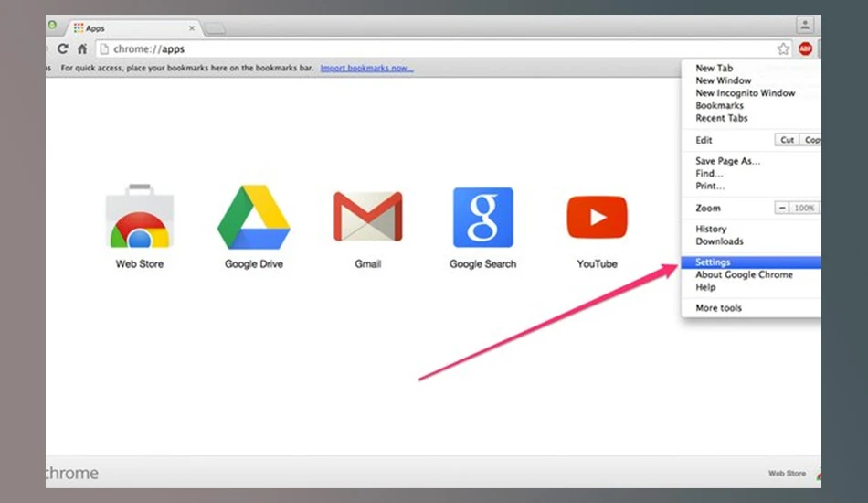
Task: Follow the Import bookmarks now link
Action: click(x=366, y=68)
